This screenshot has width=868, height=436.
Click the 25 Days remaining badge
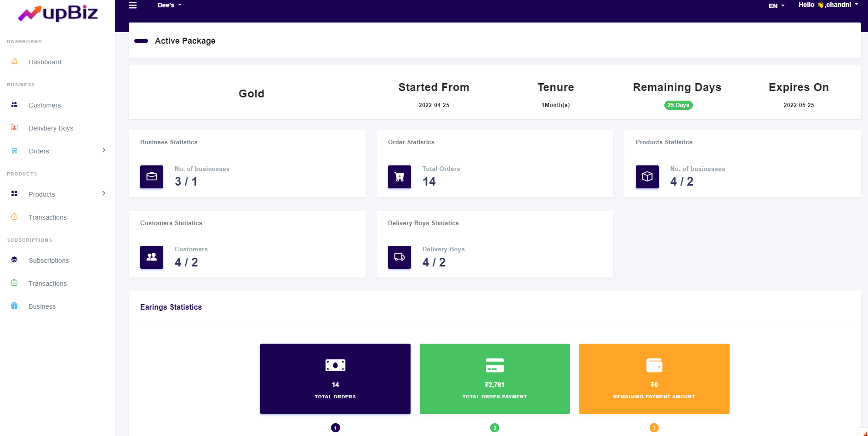tap(678, 105)
